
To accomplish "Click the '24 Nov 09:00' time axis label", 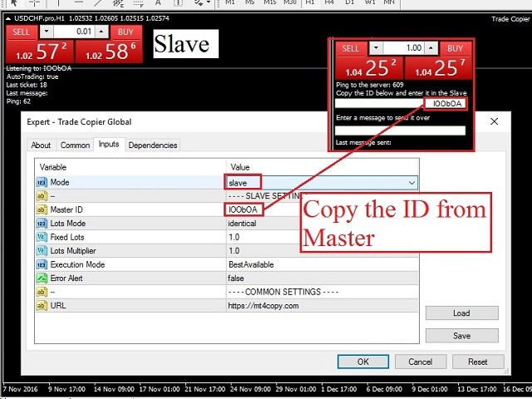I will (250, 389).
